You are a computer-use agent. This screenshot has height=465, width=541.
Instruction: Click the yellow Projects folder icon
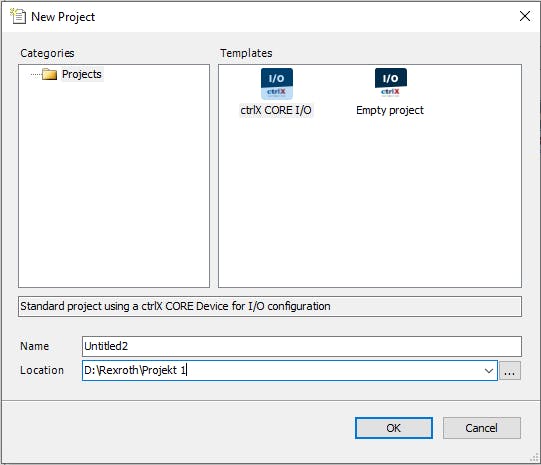click(49, 74)
